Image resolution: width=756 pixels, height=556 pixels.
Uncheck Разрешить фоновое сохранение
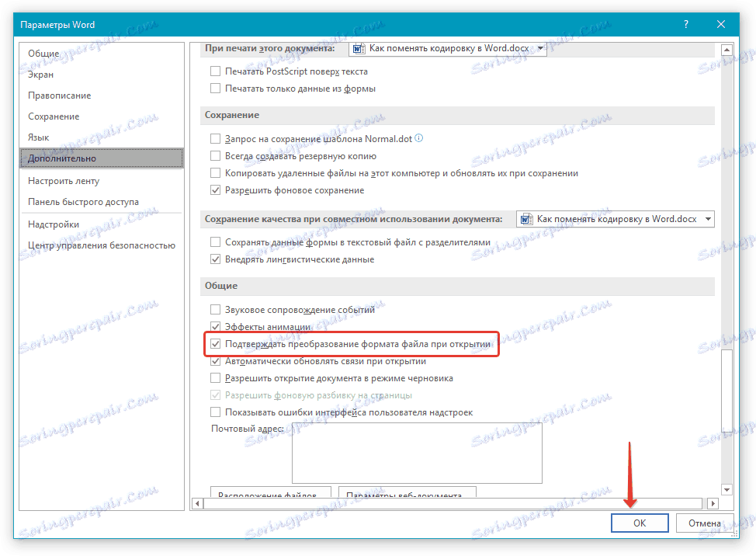coord(216,190)
